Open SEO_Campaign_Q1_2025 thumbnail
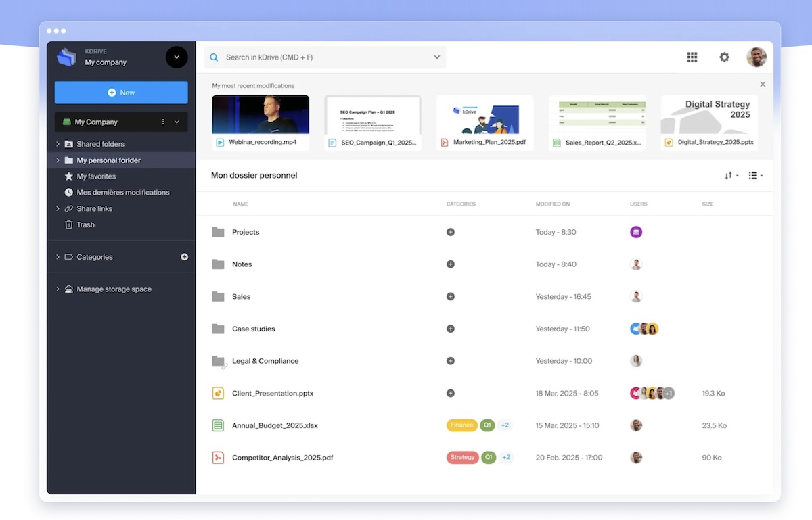This screenshot has height=520, width=812. [x=373, y=114]
